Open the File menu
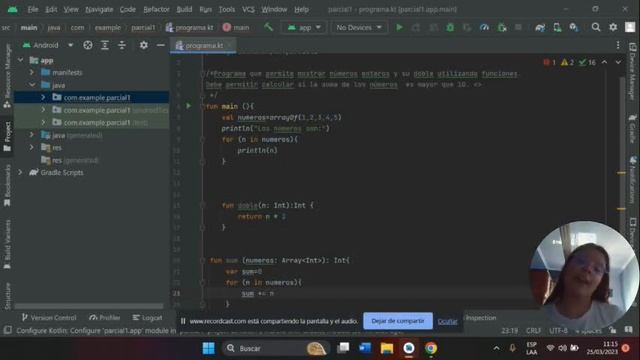This screenshot has height=360, width=640. (x=33, y=9)
